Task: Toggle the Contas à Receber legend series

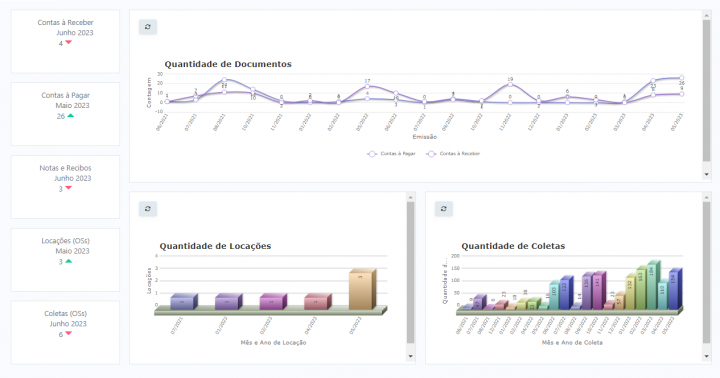Action: (x=453, y=154)
